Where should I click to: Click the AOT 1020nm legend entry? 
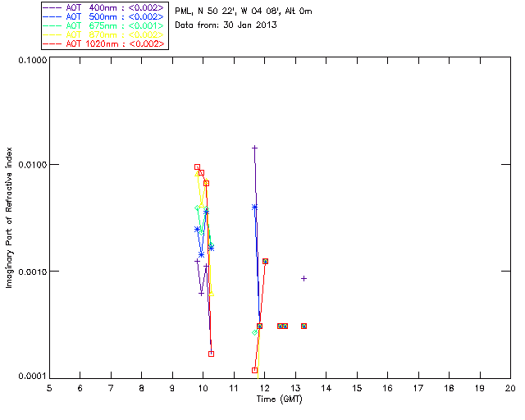pyautogui.click(x=104, y=43)
